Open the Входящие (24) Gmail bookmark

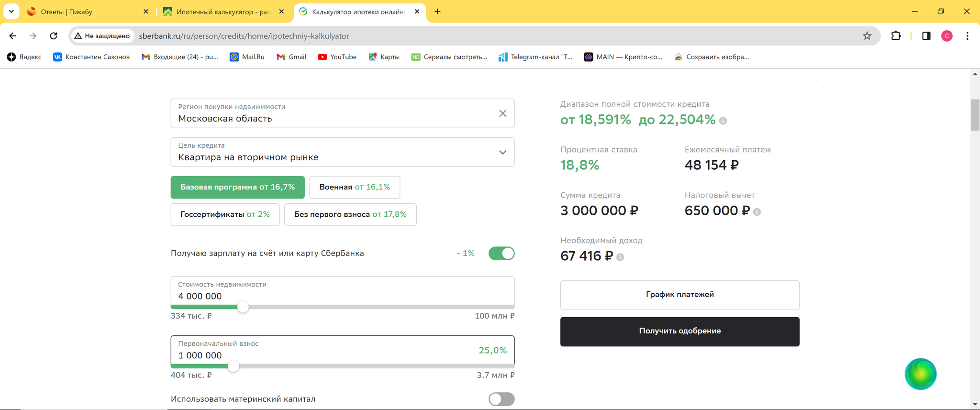click(x=180, y=57)
